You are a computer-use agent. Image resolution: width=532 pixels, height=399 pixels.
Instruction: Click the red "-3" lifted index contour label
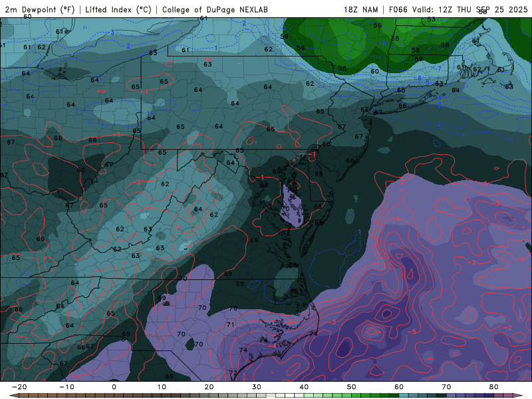click(495, 203)
